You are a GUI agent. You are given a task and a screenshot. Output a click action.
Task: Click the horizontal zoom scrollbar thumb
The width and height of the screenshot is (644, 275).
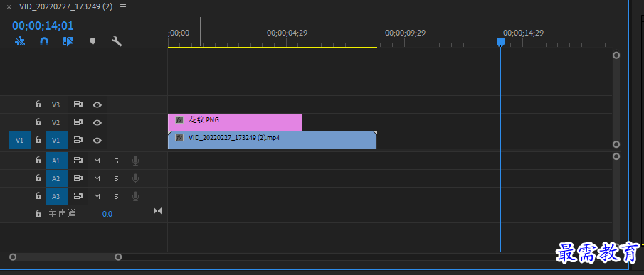click(x=65, y=257)
